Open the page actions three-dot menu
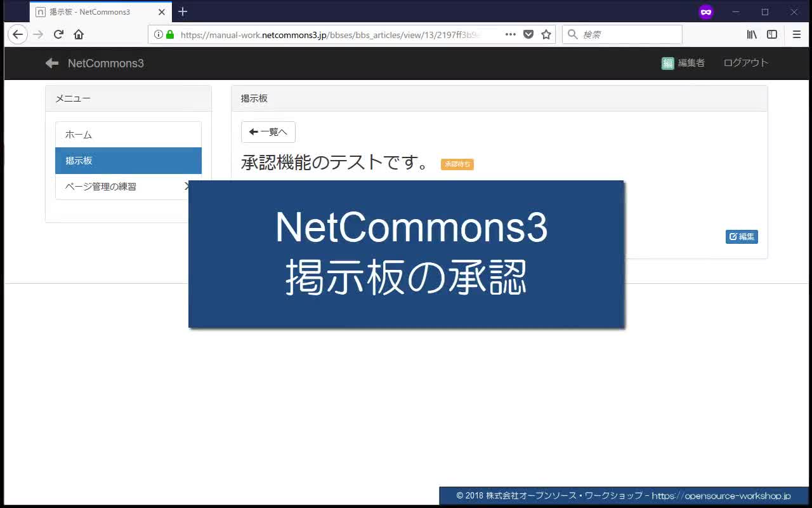This screenshot has height=508, width=812. coord(511,34)
